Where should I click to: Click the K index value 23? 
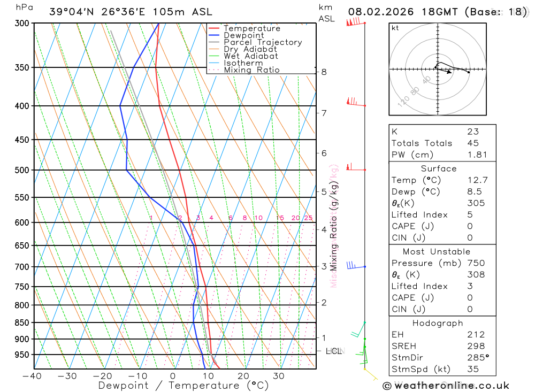473,132
